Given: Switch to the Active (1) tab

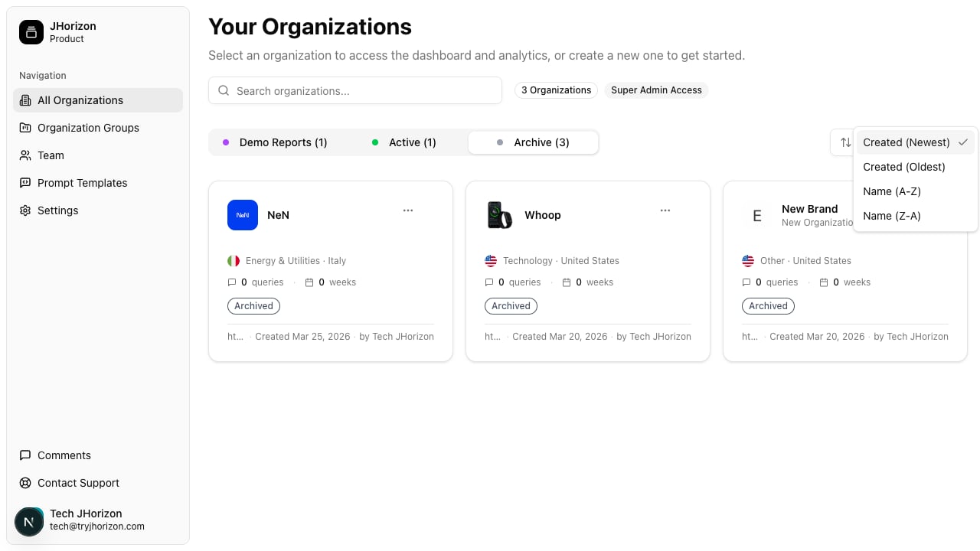Looking at the screenshot, I should (403, 142).
